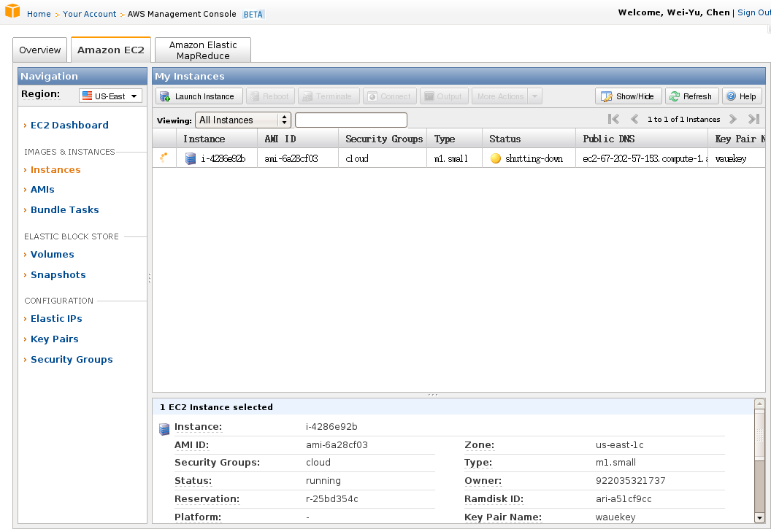The width and height of the screenshot is (771, 532).
Task: Click the Launch Instance button
Action: tap(199, 96)
